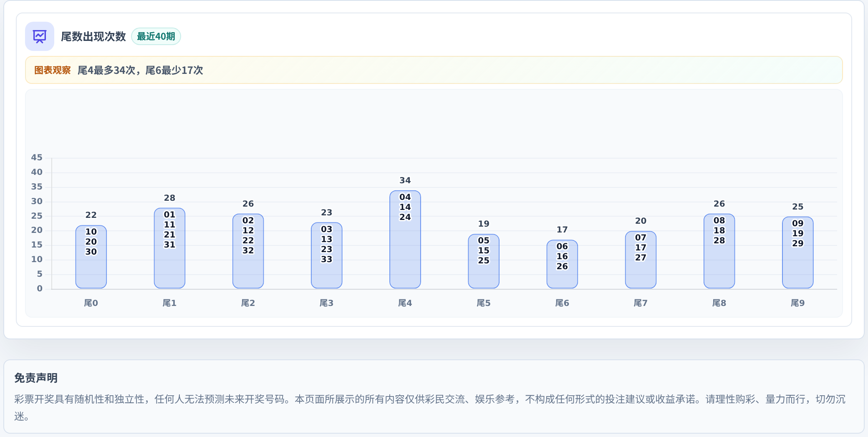Select the 尾3 bar in chart
This screenshot has height=437, width=868.
click(327, 255)
